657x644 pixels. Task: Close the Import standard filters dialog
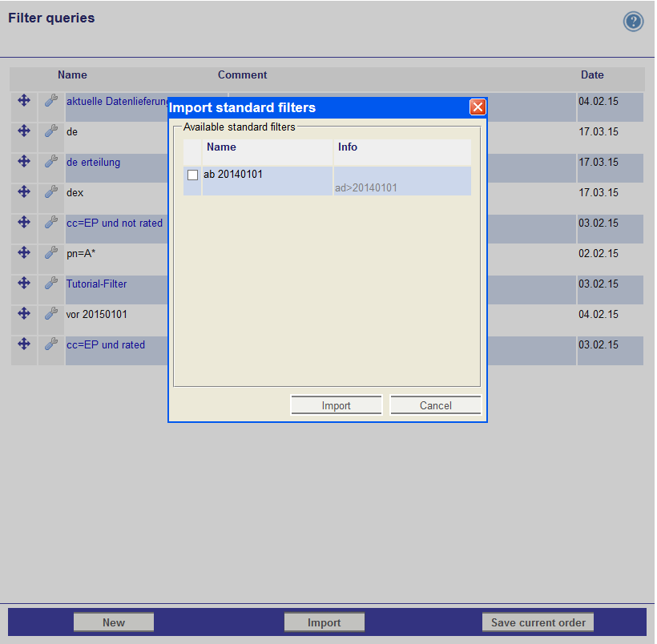pyautogui.click(x=478, y=107)
